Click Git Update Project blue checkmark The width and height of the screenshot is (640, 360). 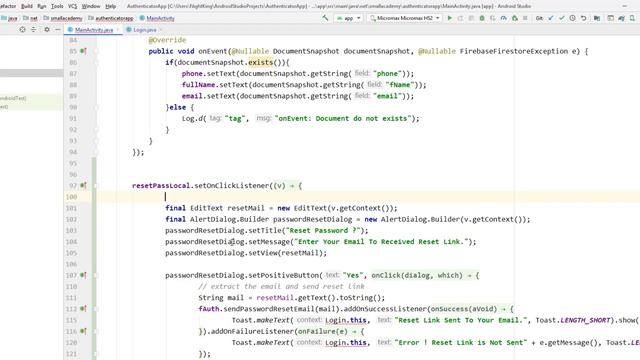point(551,18)
